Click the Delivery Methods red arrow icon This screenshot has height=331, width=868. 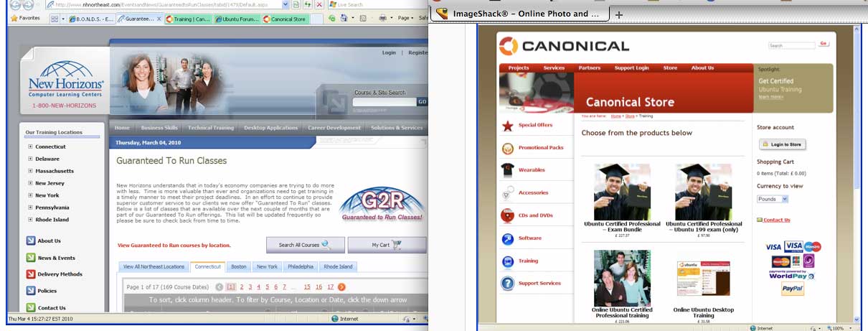(31, 274)
